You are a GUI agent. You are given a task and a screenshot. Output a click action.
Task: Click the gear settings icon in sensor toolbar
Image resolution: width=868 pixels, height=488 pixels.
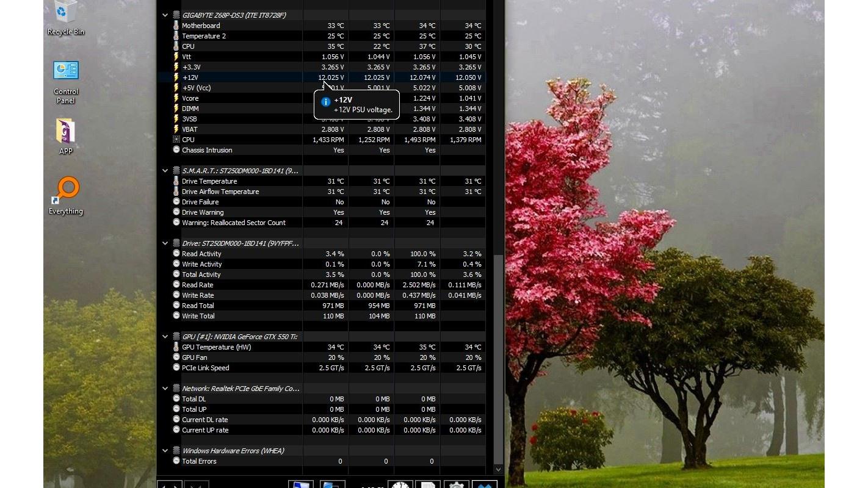(456, 484)
